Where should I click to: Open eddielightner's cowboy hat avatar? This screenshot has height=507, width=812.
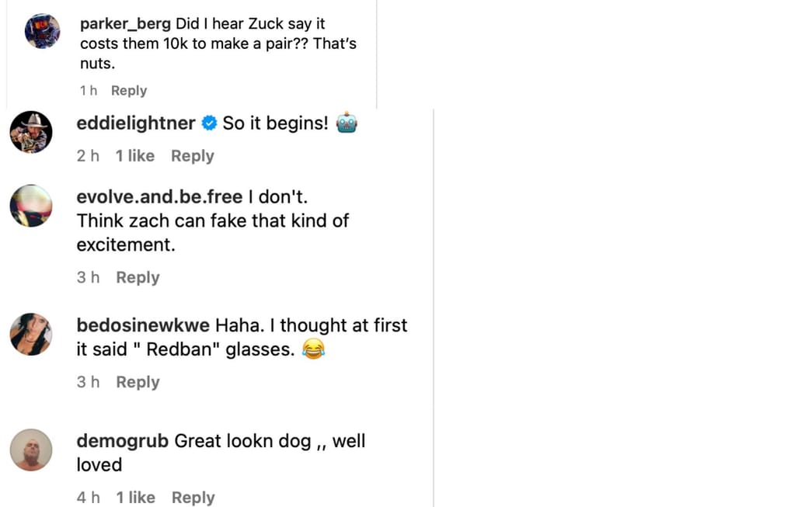pyautogui.click(x=31, y=132)
